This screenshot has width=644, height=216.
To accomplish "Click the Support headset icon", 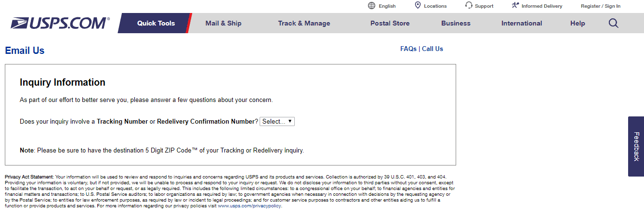I will (469, 5).
